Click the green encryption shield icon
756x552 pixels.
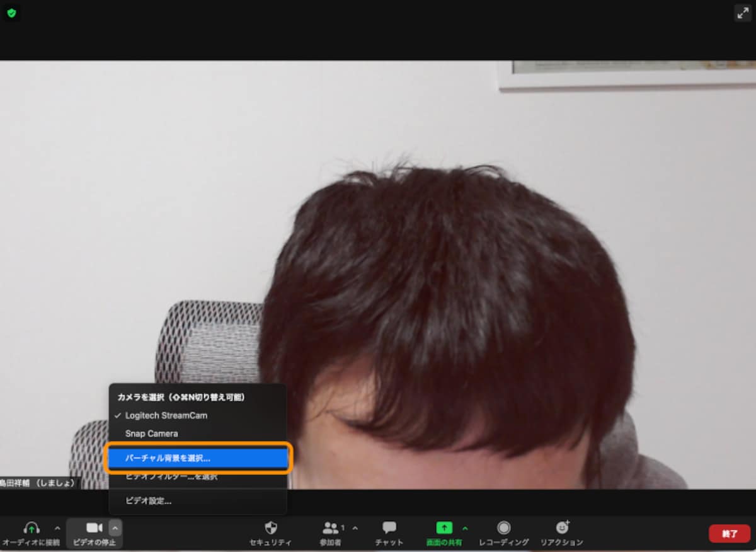11,13
